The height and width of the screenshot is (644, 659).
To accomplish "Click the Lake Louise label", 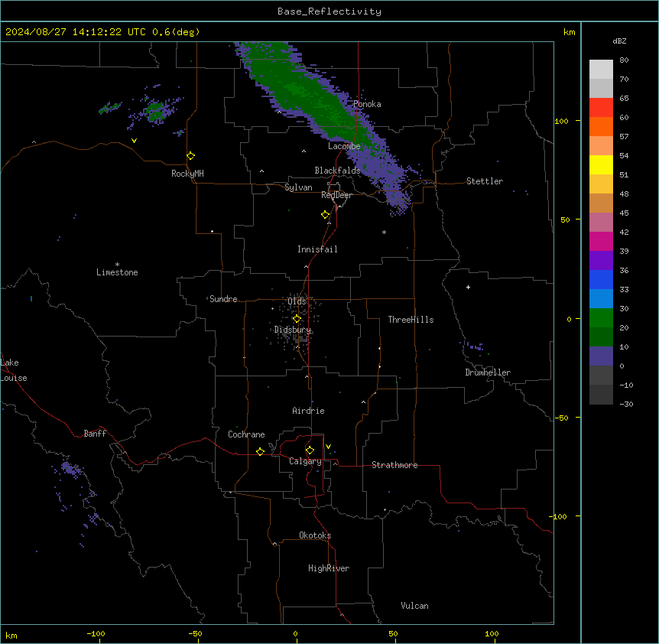I will coord(14,370).
